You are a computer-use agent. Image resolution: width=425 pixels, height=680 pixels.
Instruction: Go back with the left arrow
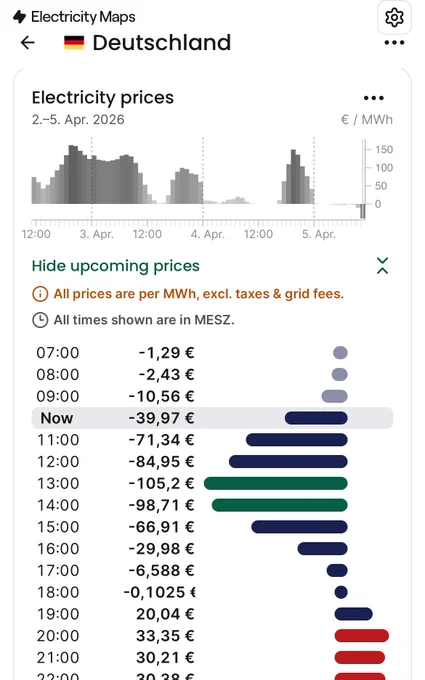coord(28,42)
